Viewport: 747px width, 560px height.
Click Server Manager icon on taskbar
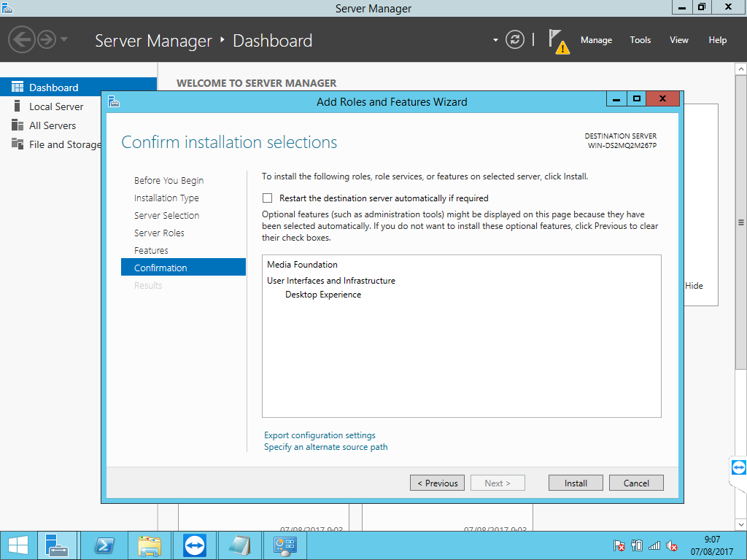[57, 545]
